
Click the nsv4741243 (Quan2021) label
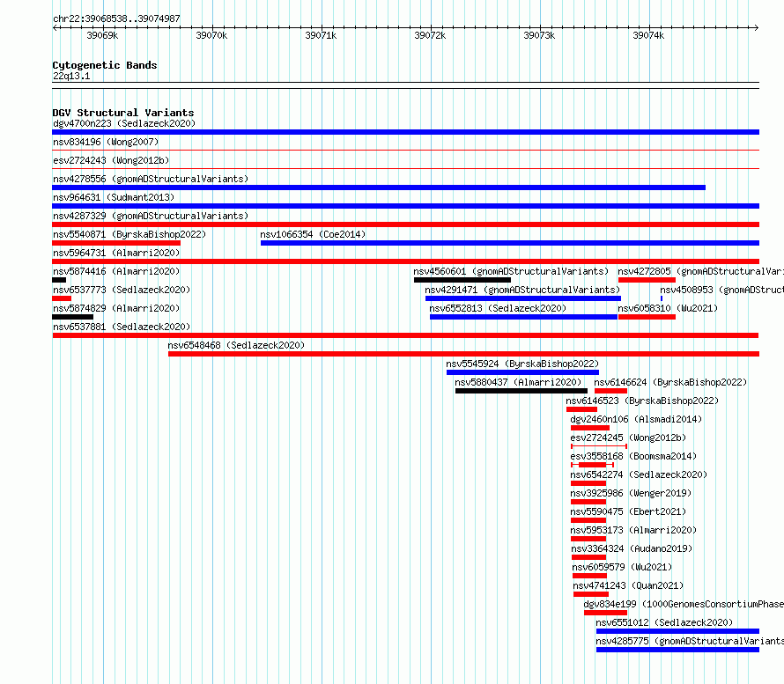pyautogui.click(x=628, y=585)
